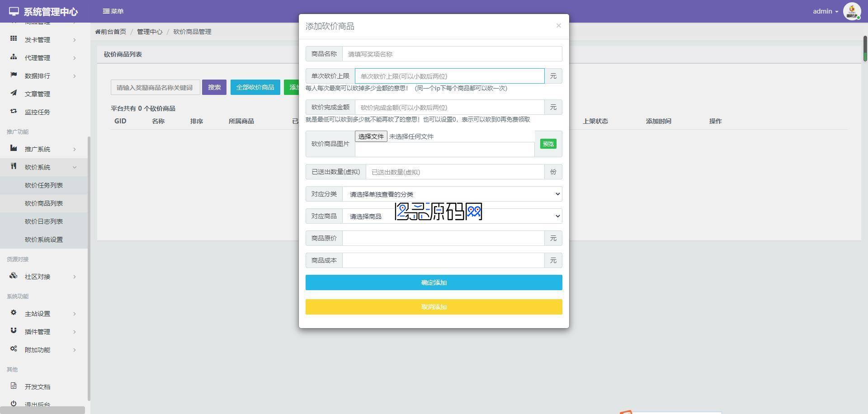Open 开发文档 menu item

(44, 387)
